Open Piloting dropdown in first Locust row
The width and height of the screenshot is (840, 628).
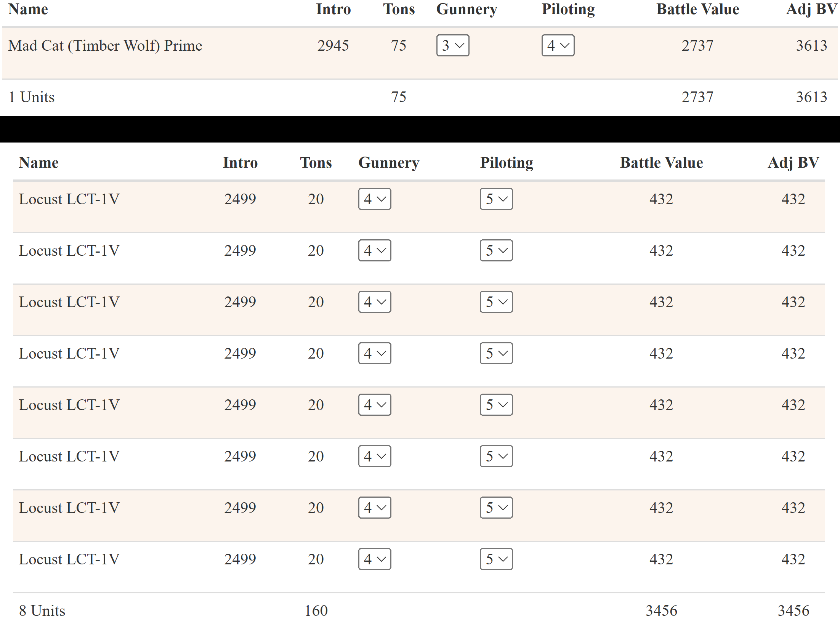pos(496,199)
